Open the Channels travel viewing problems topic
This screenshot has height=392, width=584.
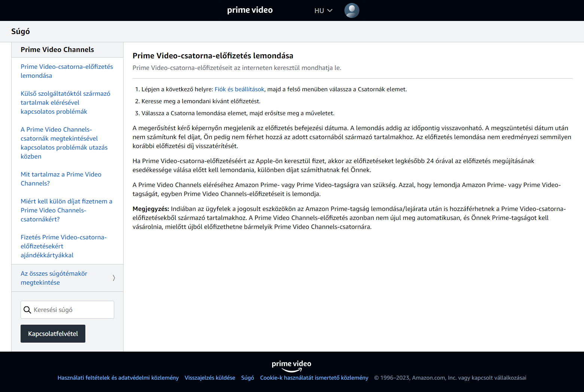tap(64, 143)
